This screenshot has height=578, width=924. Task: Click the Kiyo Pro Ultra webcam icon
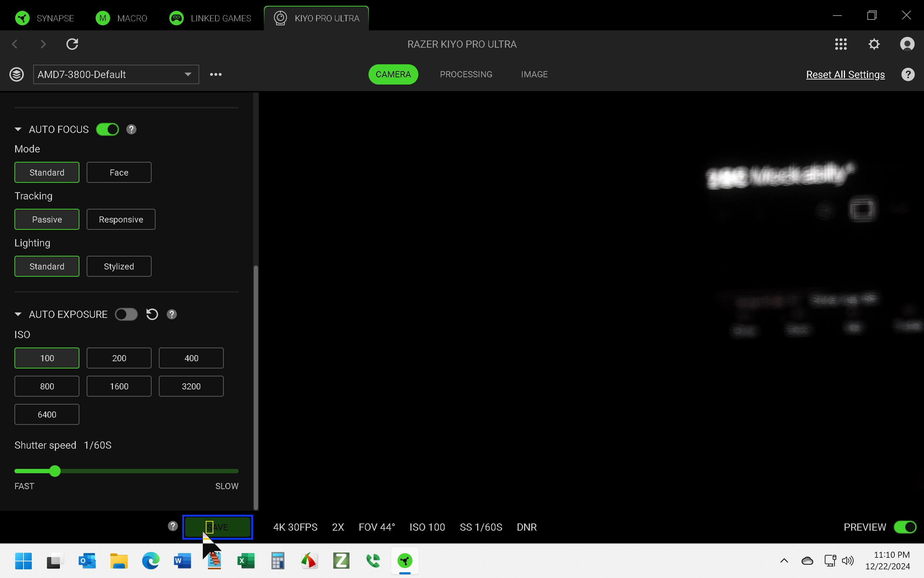281,18
